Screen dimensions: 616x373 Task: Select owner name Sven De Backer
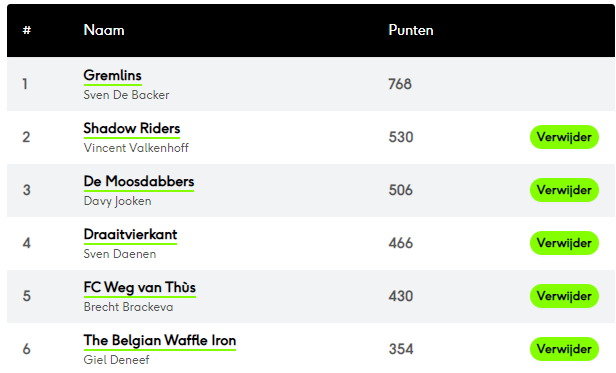tap(126, 95)
